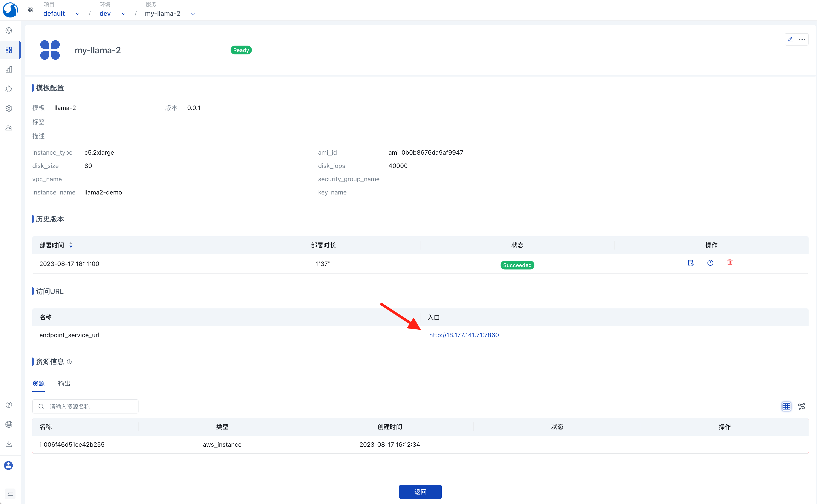Click the 返回 button
The height and width of the screenshot is (504, 817).
(x=420, y=492)
